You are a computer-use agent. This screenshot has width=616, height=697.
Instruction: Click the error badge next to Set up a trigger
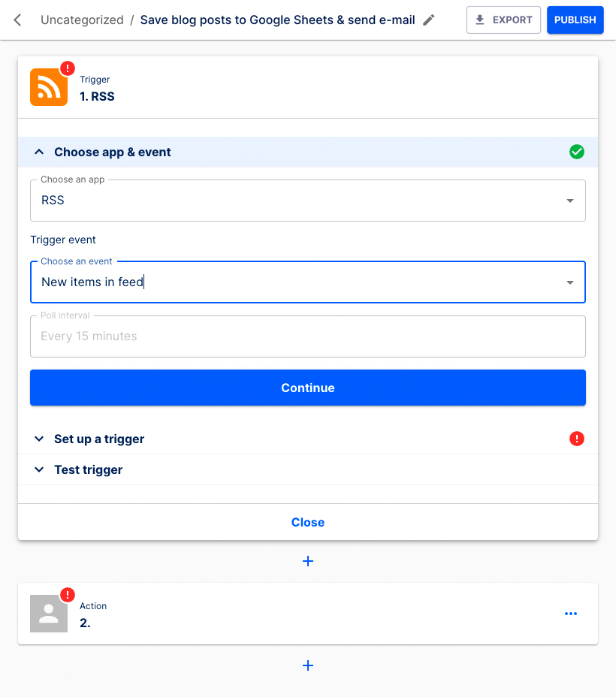(577, 439)
